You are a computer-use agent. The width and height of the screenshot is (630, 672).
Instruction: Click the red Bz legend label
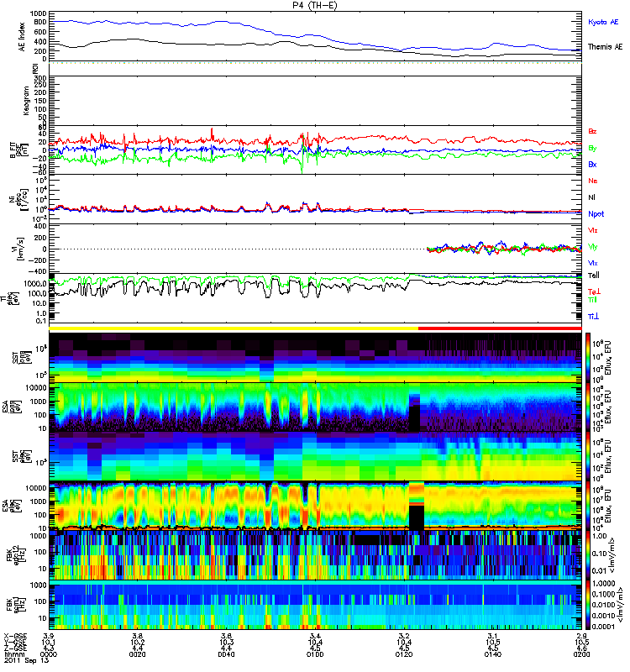pos(592,131)
